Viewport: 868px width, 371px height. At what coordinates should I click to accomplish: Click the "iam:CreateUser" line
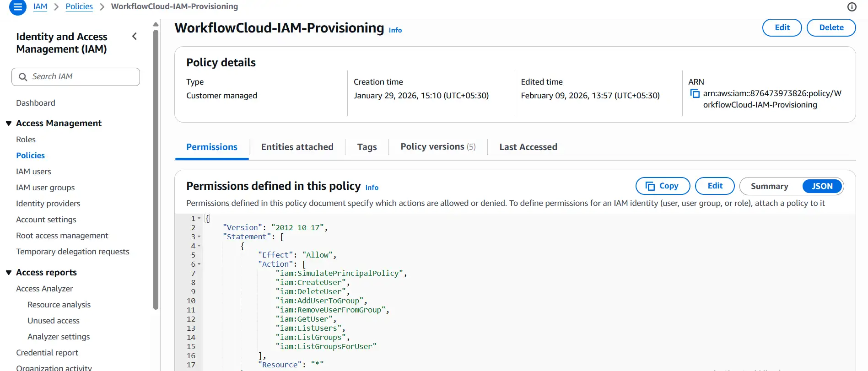(x=313, y=282)
